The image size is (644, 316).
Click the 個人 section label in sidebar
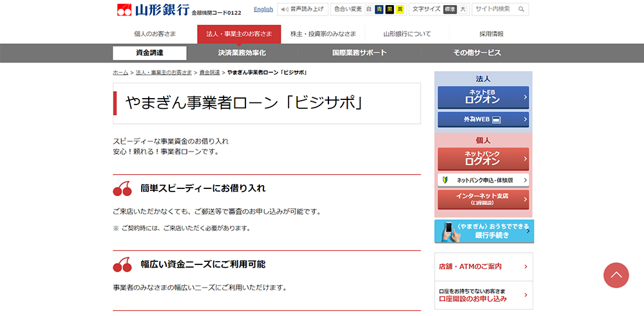[x=483, y=141]
